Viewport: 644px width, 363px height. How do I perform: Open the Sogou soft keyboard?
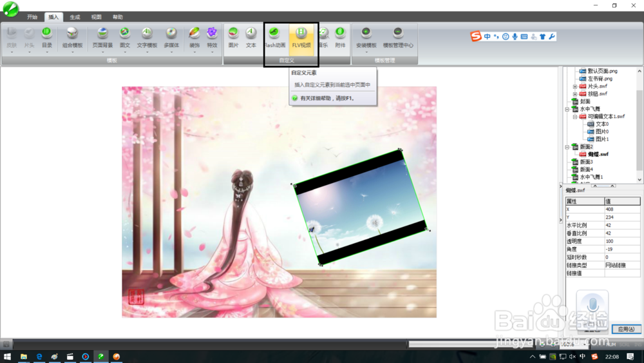[x=524, y=37]
